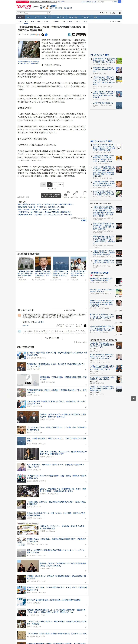React with the わかりやすい lightbulb icon
Screen dimensions: 138x644
(74, 194)
